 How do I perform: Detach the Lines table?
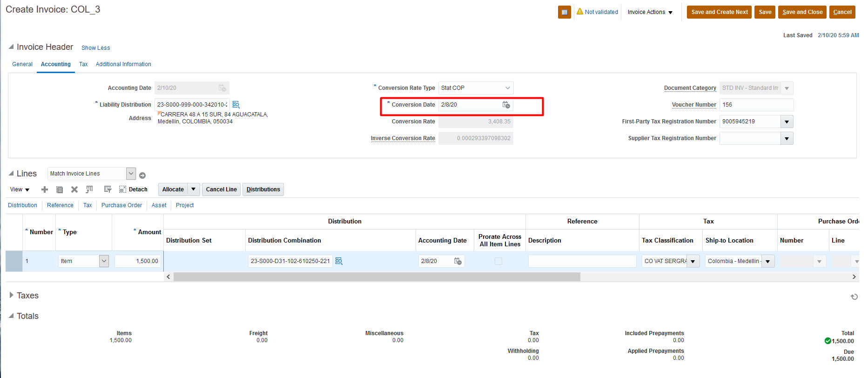click(133, 189)
